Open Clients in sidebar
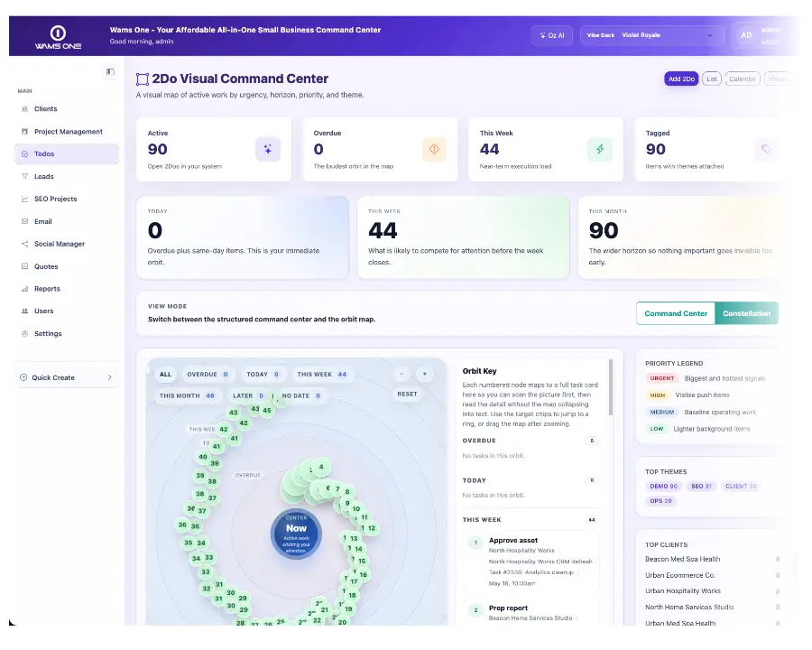The width and height of the screenshot is (812, 650). click(66, 109)
